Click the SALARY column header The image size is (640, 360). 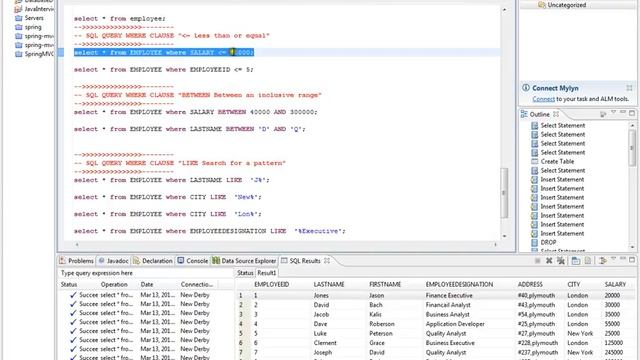[x=615, y=284]
